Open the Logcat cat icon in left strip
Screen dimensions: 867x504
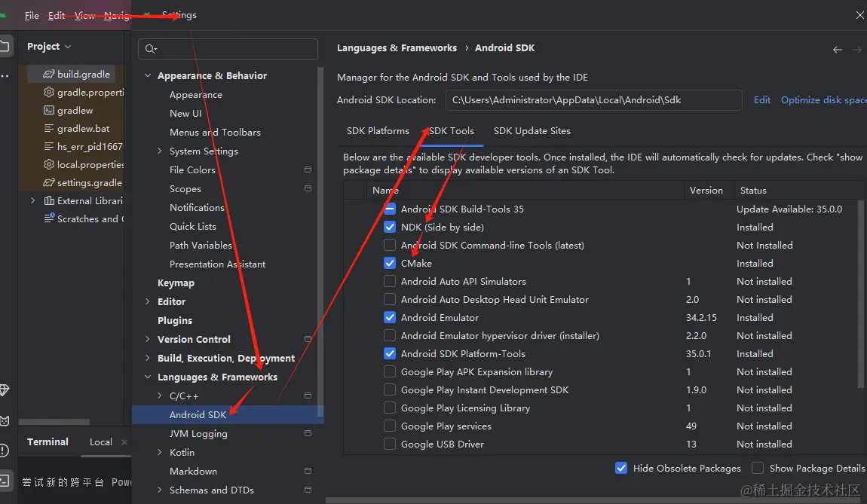(x=5, y=420)
